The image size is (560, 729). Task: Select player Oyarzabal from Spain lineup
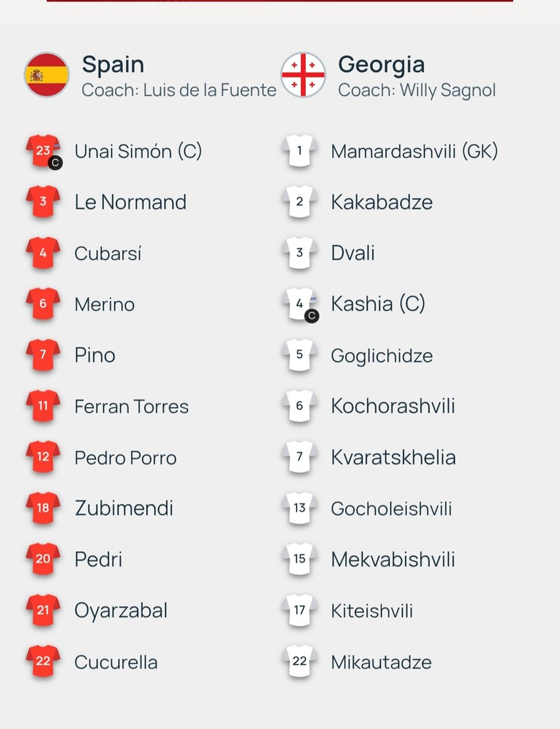point(121,611)
